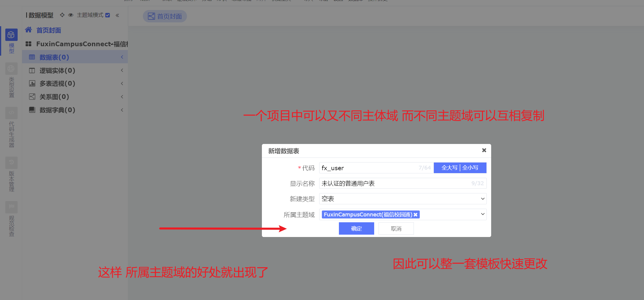Image resolution: width=644 pixels, height=300 pixels.
Task: Click the 所属主题域 label
Action: click(x=299, y=215)
